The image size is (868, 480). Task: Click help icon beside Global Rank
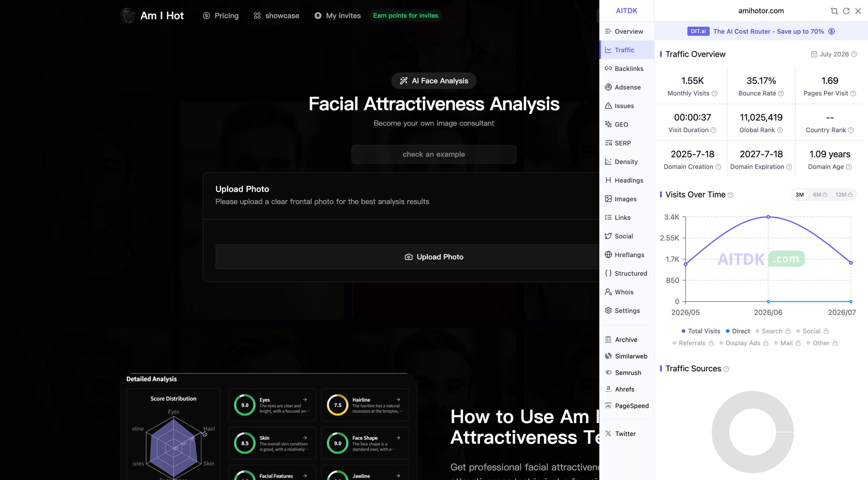point(780,130)
